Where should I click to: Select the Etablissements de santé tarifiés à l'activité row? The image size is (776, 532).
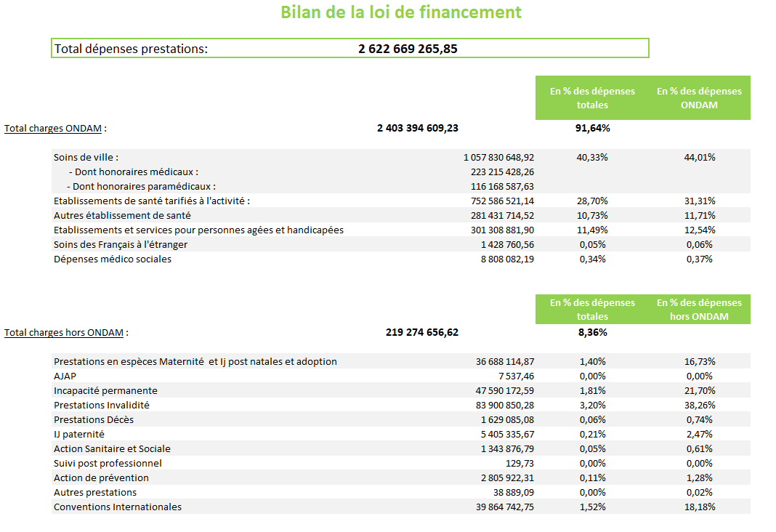401,201
